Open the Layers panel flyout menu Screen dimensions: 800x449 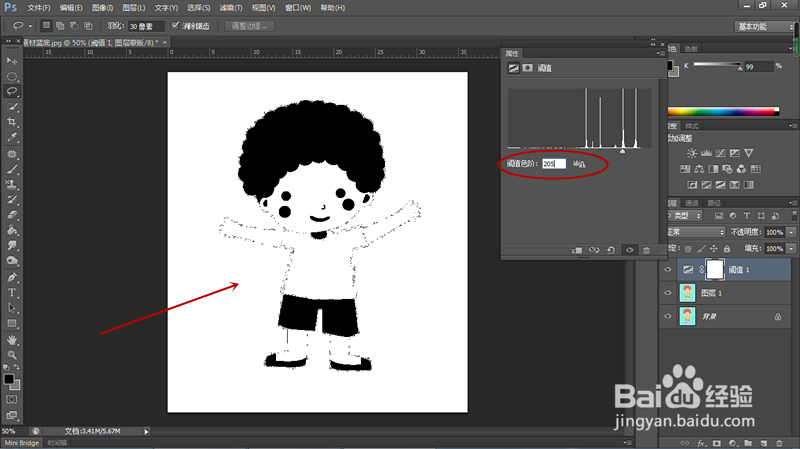pyautogui.click(x=791, y=203)
